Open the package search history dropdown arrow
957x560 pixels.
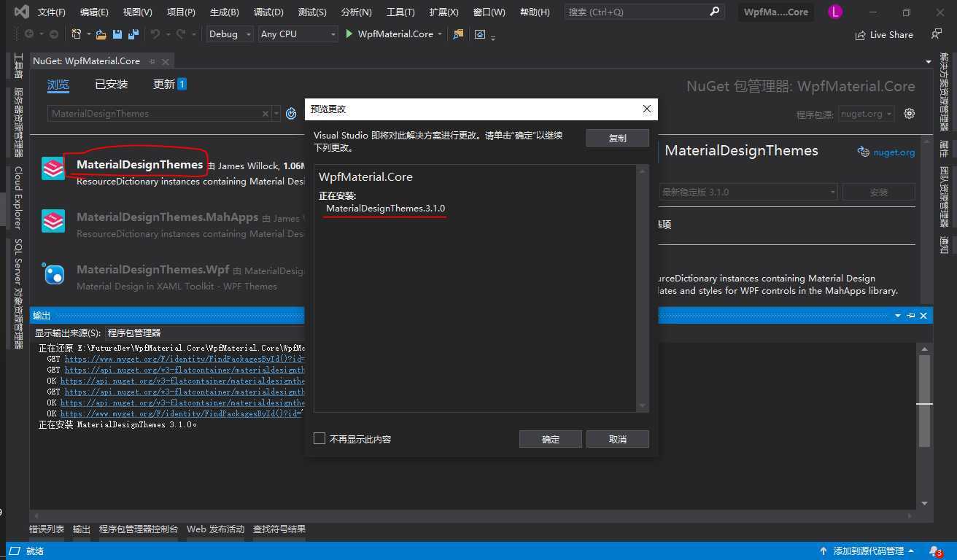click(276, 114)
